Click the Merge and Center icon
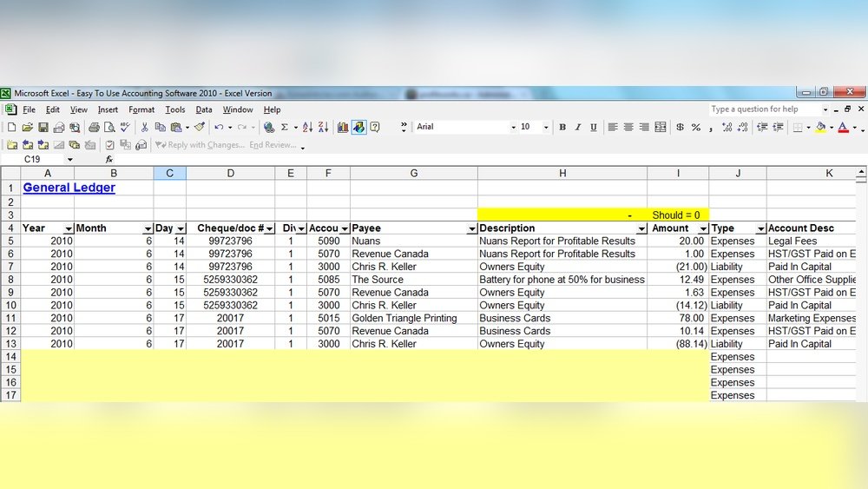 (661, 128)
